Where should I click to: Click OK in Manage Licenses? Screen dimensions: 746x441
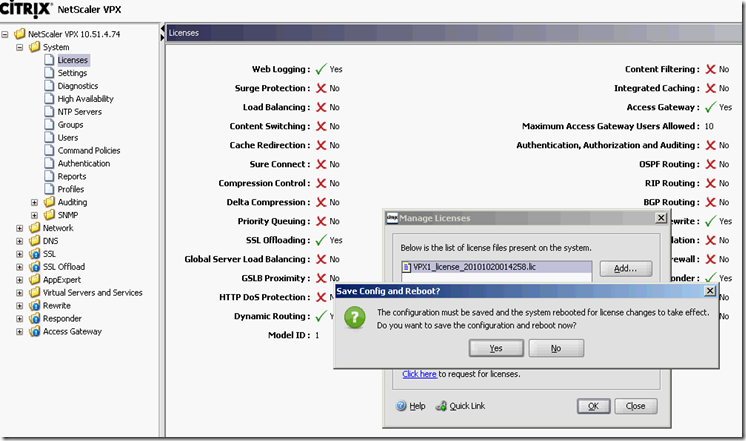pyautogui.click(x=593, y=406)
